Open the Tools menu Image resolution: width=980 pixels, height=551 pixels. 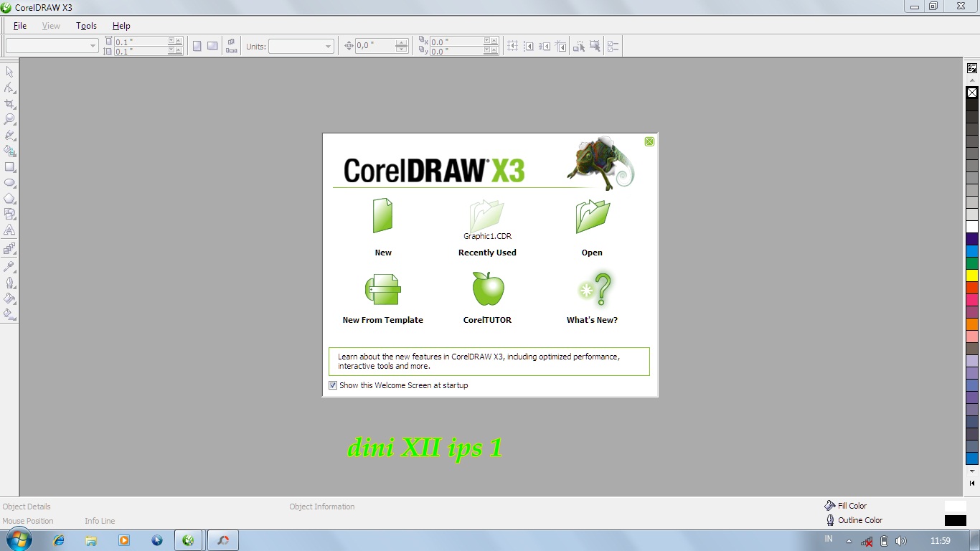(x=87, y=26)
